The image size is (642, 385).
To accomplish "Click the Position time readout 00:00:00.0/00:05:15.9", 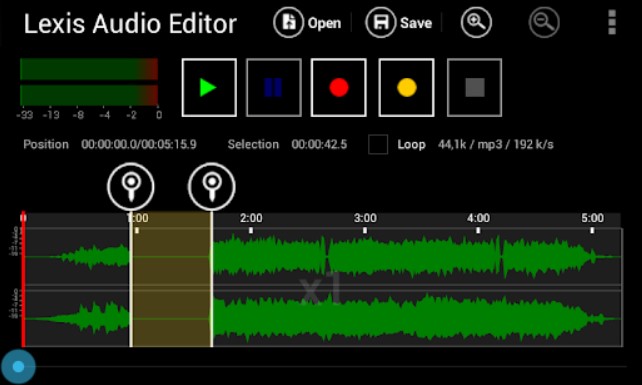I will click(139, 145).
